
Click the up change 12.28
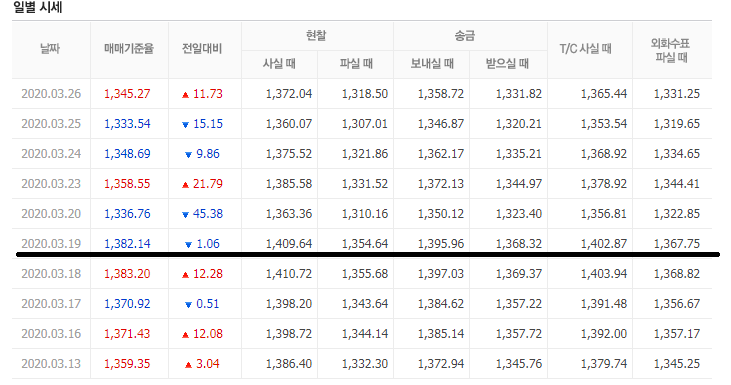pyautogui.click(x=202, y=274)
